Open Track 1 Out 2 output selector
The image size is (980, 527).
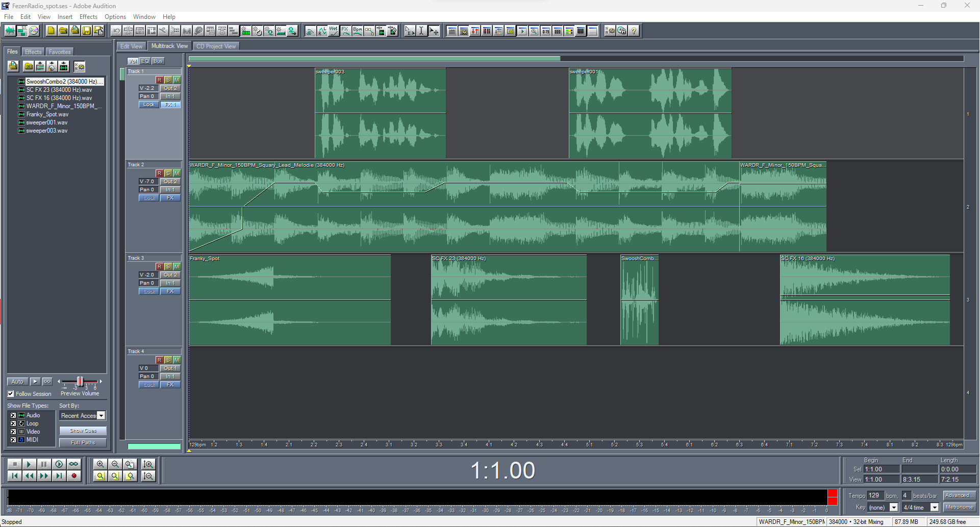pos(170,88)
